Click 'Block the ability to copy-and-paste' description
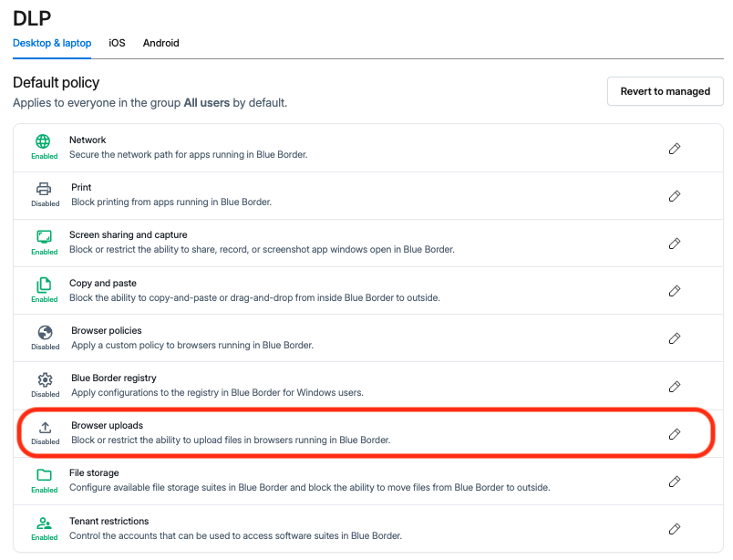Screen dimensions: 733x560 (254, 297)
